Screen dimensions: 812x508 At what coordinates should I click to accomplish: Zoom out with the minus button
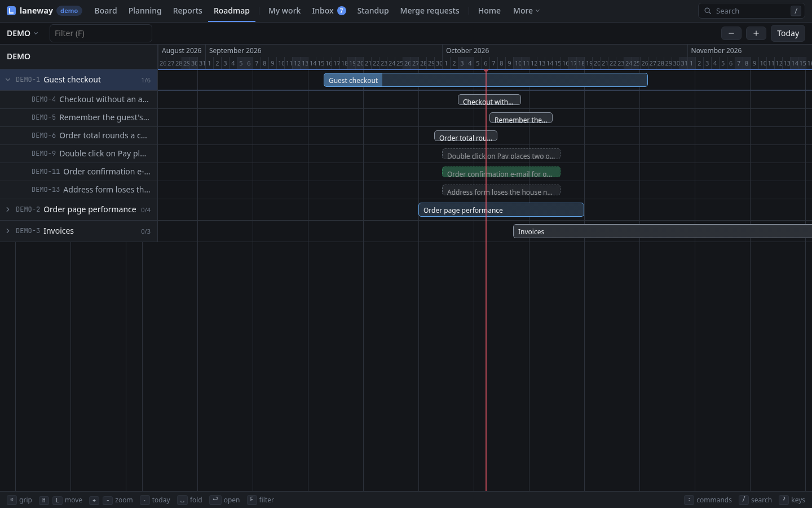click(x=731, y=33)
